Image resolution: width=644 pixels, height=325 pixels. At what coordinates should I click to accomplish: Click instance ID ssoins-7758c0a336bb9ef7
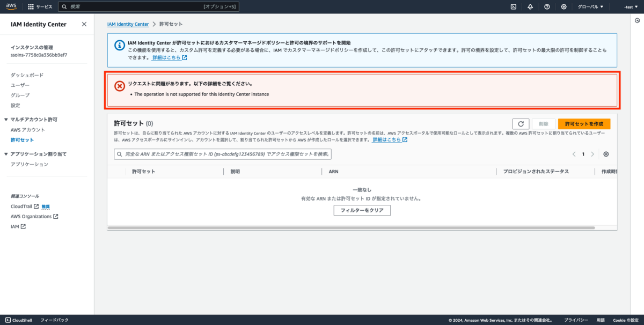[39, 55]
